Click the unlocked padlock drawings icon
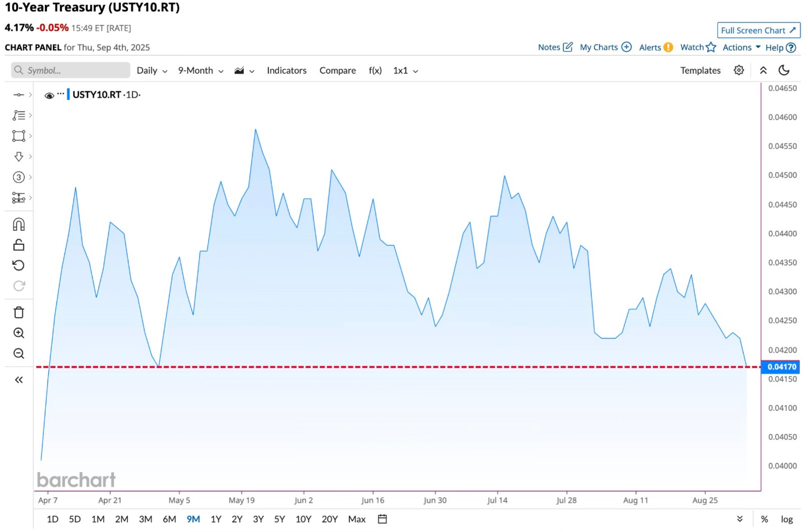Viewport: 808px width, 532px height. [19, 245]
